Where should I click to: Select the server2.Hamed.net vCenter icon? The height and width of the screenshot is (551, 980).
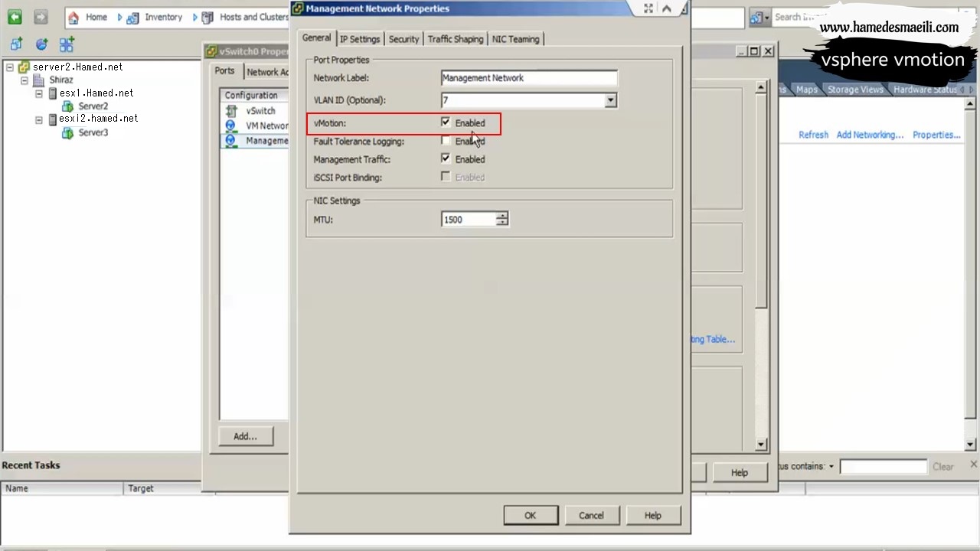click(24, 67)
